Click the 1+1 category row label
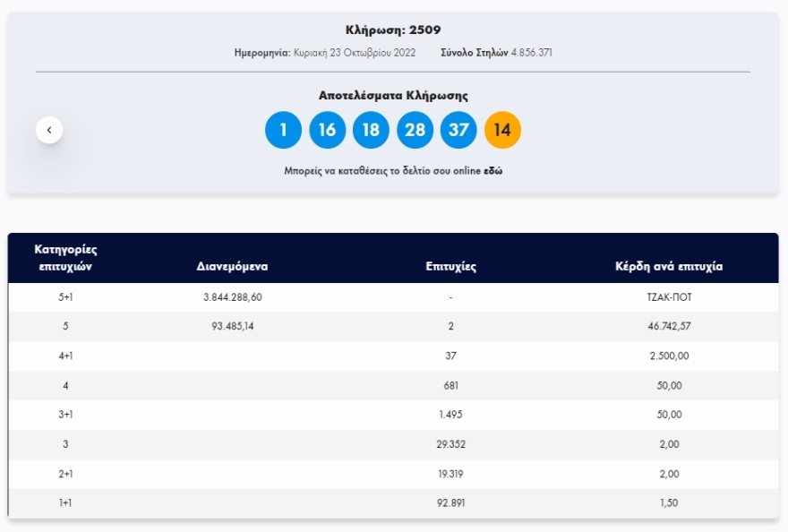 [x=65, y=503]
